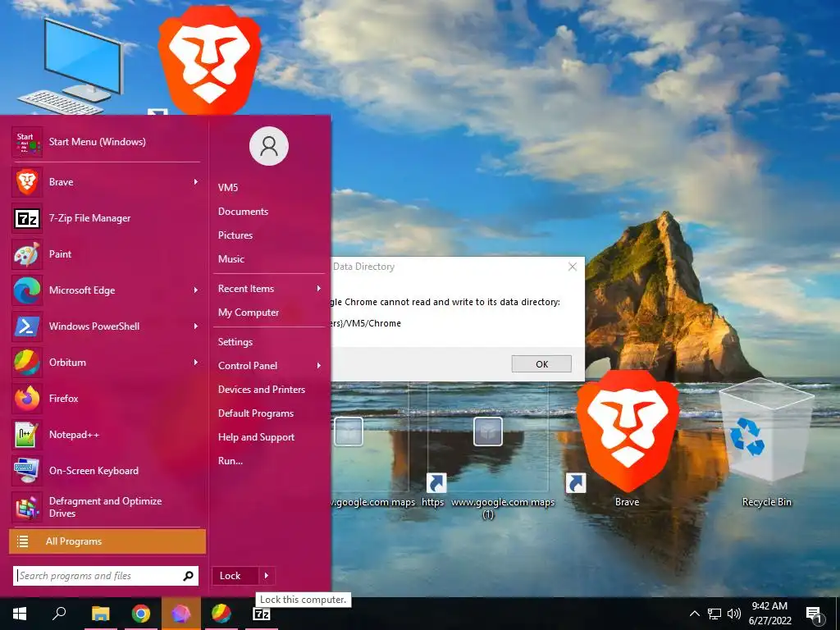Viewport: 840px width, 630px height.
Task: Open the Orbitum icon in start menu
Action: tap(27, 363)
